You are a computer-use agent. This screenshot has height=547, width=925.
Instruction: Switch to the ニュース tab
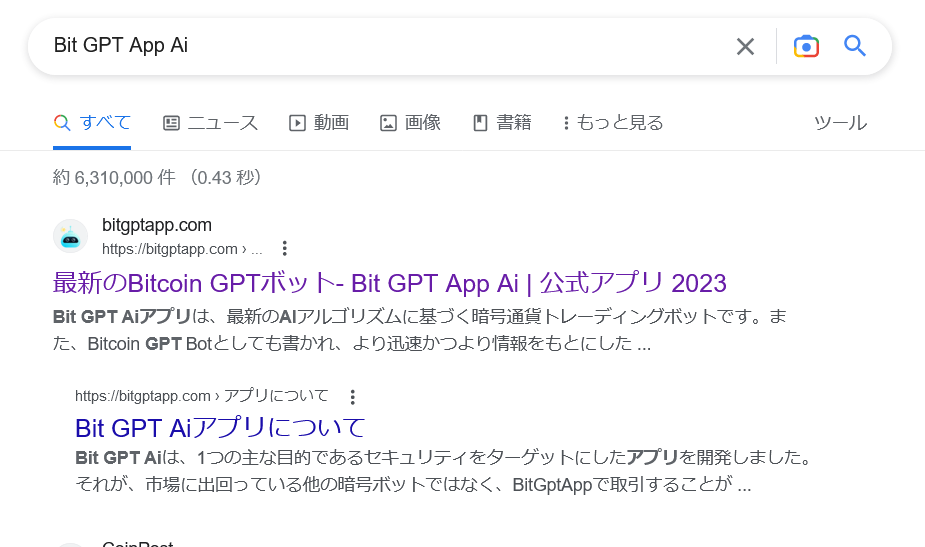click(210, 123)
